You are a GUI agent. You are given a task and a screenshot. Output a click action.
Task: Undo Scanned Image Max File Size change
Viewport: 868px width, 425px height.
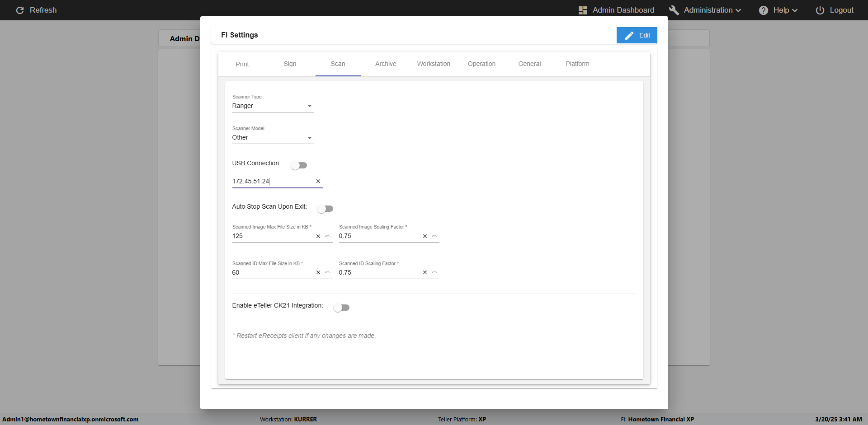coord(328,236)
